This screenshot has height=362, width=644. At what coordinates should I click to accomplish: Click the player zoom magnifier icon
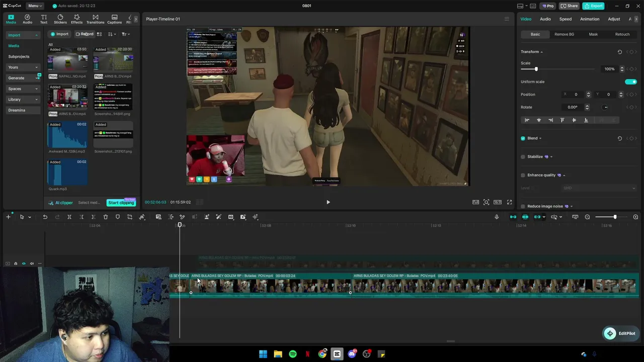(x=486, y=202)
